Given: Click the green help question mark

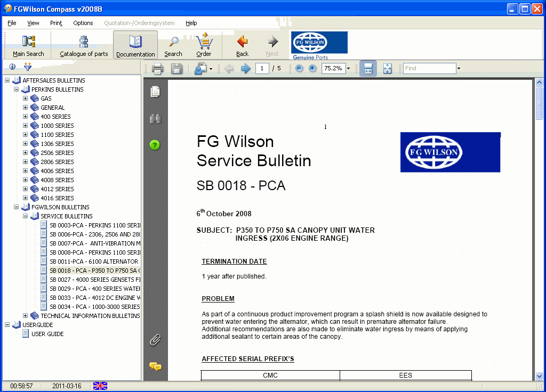Looking at the screenshot, I should click(x=155, y=145).
